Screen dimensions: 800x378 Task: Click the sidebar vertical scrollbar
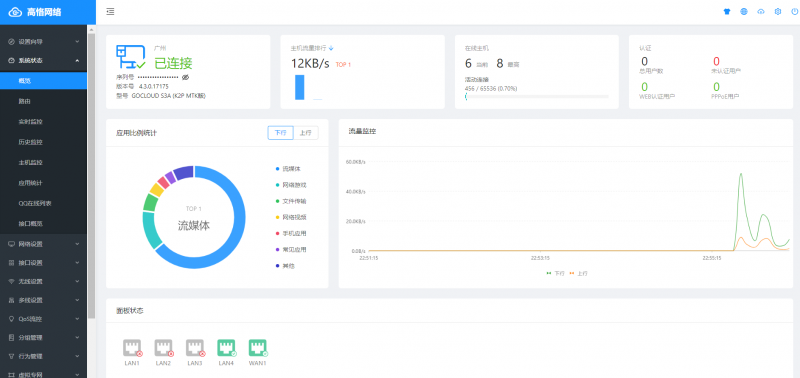91,176
